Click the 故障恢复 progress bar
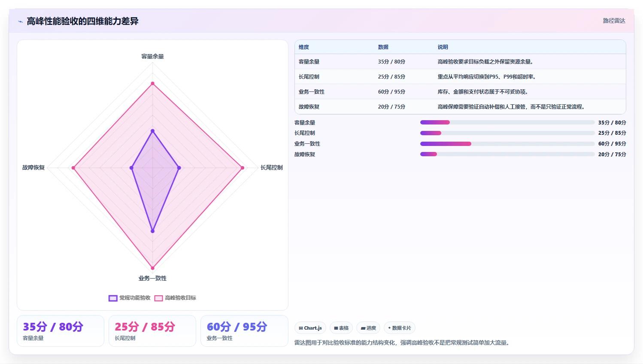 [x=507, y=154]
